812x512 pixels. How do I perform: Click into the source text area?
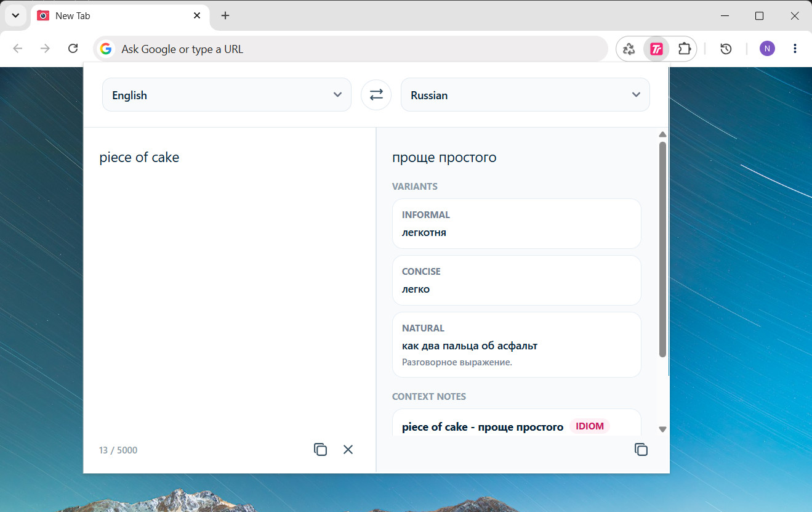tap(229, 283)
